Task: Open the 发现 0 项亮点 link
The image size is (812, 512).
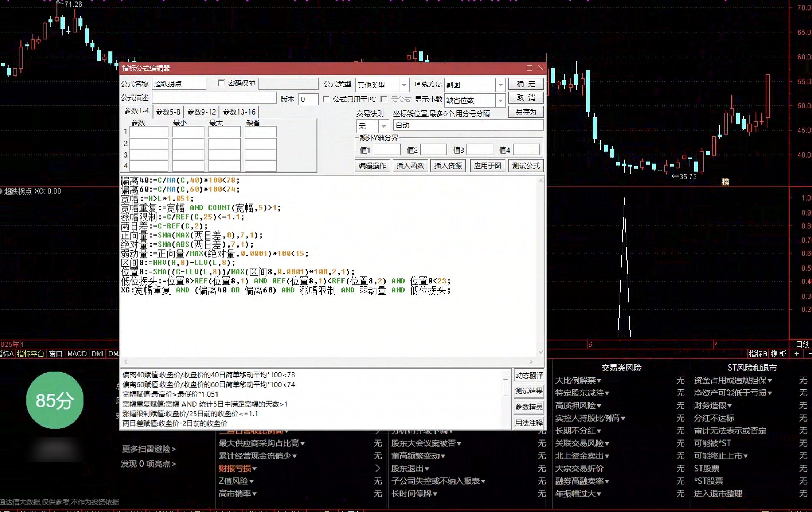Action: click(x=148, y=464)
